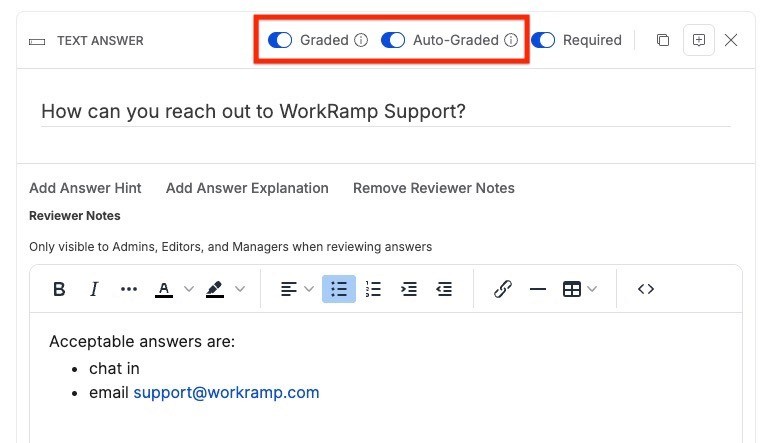Insert a table
Screen dimensions: 768x443
pyautogui.click(x=572, y=289)
